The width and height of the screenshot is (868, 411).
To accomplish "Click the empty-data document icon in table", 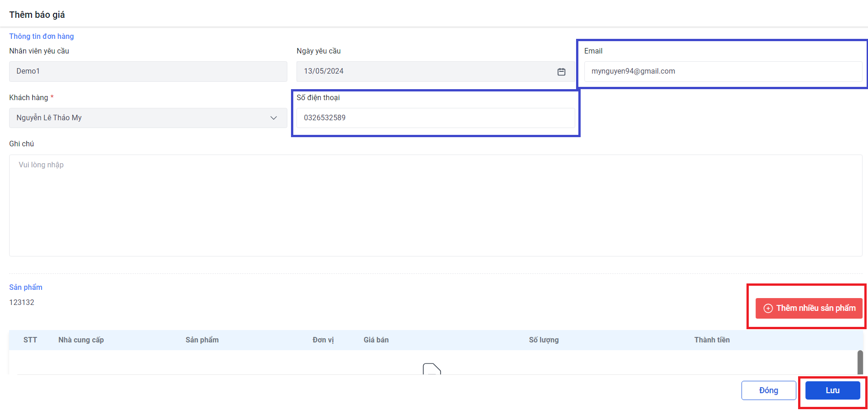I will 432,369.
